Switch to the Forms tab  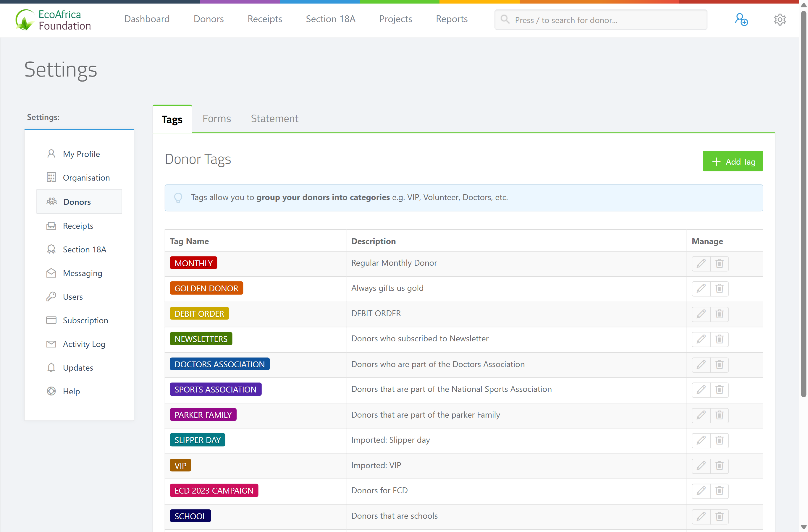216,119
